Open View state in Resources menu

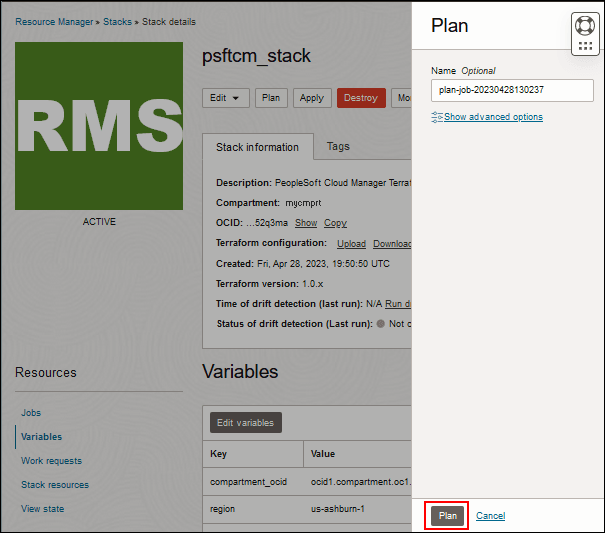click(x=42, y=509)
